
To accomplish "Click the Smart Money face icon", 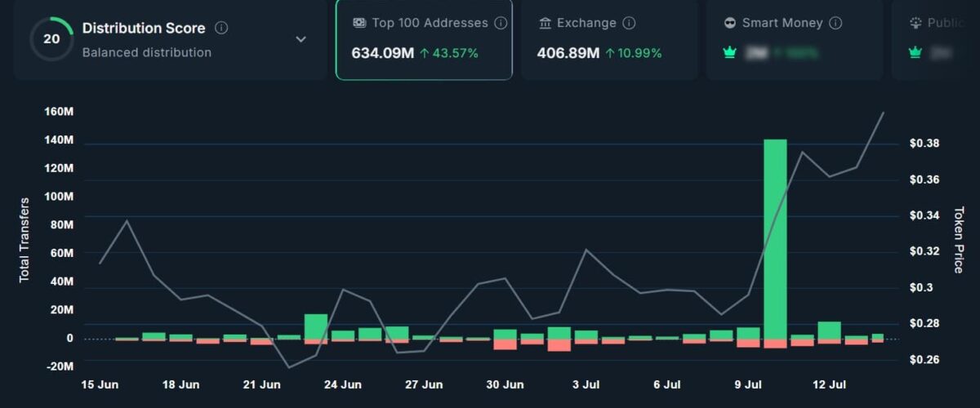I will pos(730,24).
